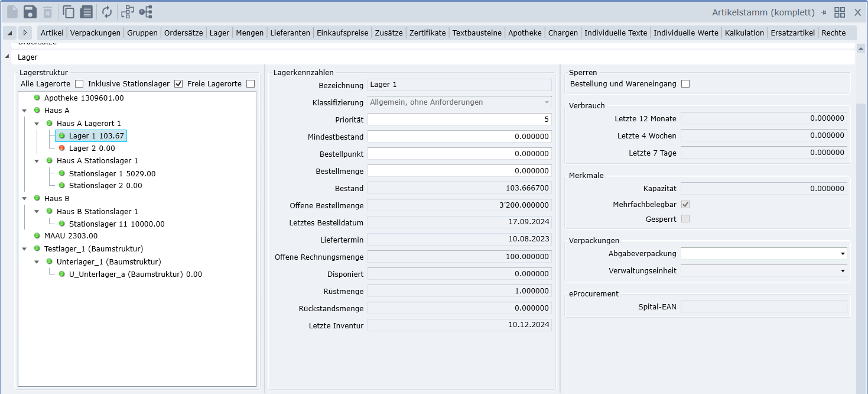Click the refresh arrows icon

[107, 12]
